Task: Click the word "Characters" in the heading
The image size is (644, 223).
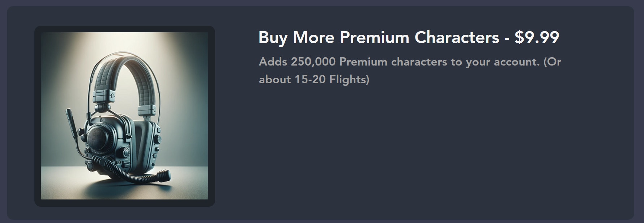Action: coord(457,37)
